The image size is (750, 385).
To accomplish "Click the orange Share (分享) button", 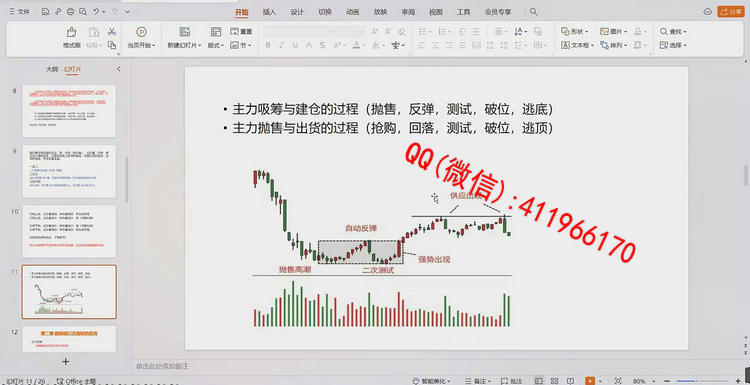I will 731,11.
